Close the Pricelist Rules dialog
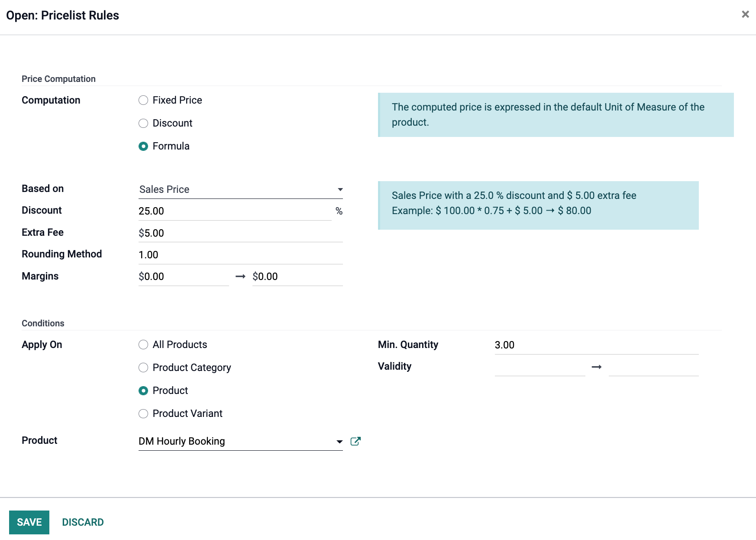The width and height of the screenshot is (756, 540). point(745,14)
